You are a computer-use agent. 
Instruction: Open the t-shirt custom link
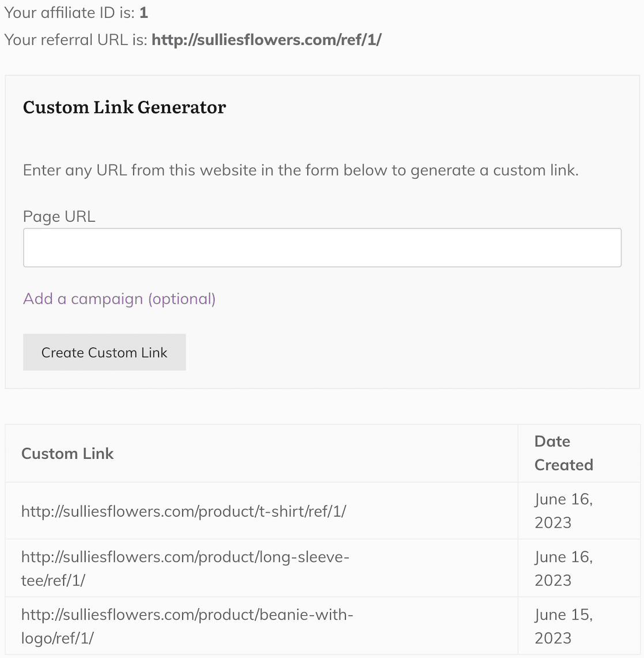(184, 511)
